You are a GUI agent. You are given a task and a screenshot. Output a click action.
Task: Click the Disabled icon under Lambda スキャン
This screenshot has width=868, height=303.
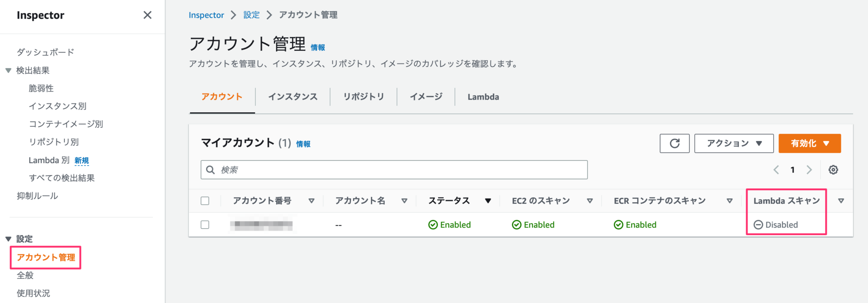click(x=758, y=225)
